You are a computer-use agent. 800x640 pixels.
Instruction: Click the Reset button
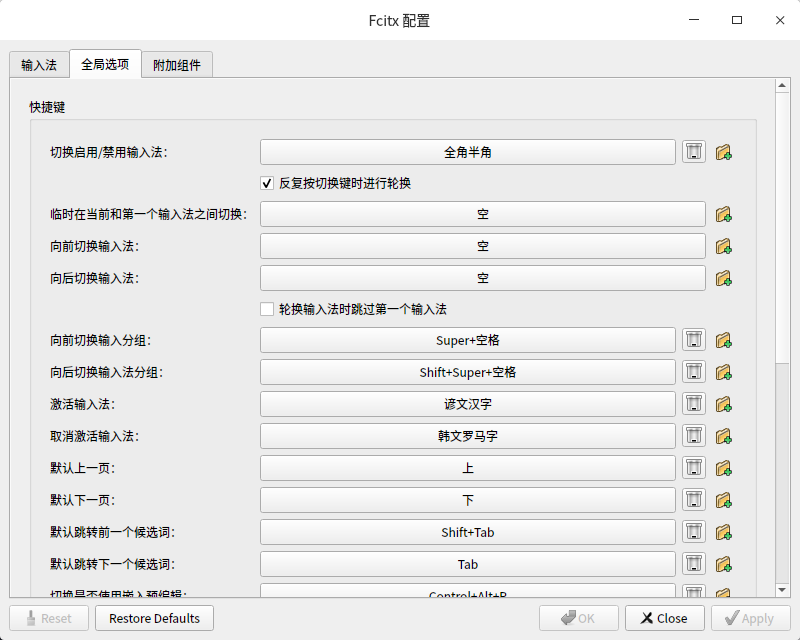[x=49, y=618]
